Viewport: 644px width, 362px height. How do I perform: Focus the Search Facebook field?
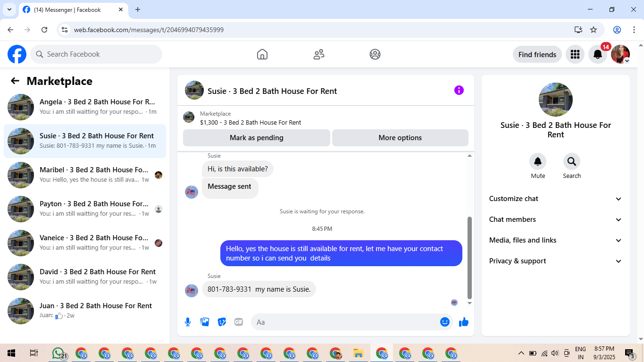(96, 54)
